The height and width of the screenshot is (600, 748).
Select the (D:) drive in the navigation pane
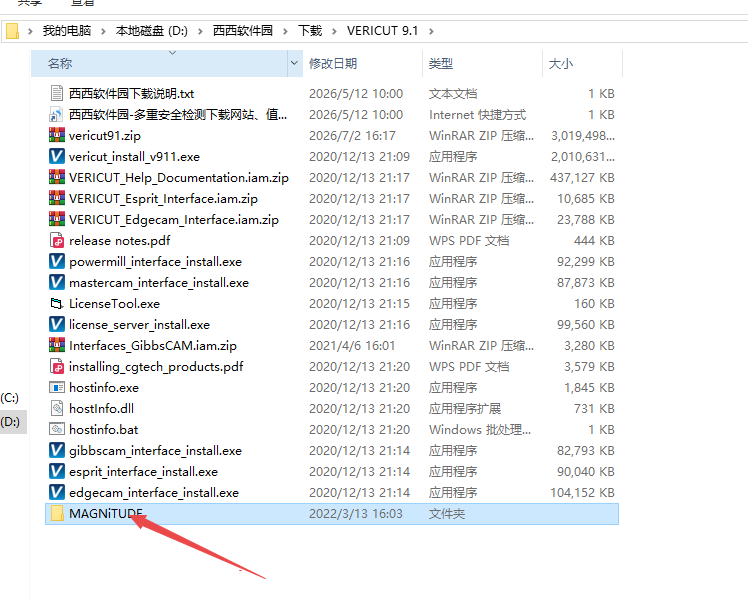click(x=10, y=422)
